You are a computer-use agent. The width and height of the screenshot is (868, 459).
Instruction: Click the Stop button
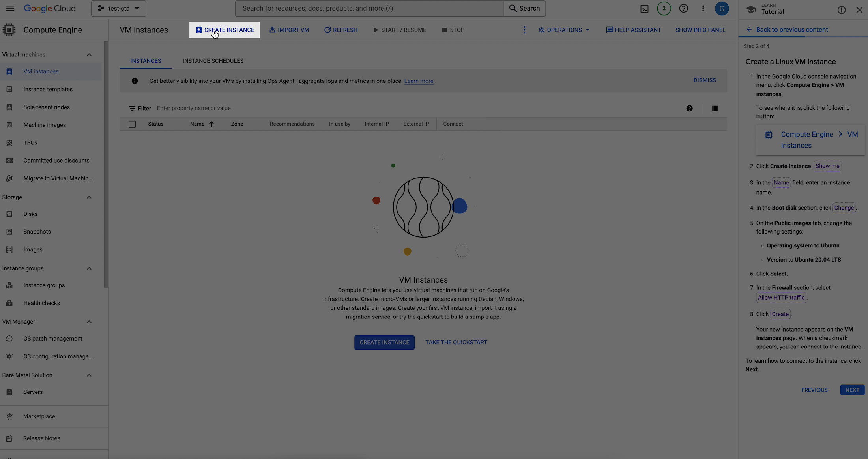pos(453,30)
